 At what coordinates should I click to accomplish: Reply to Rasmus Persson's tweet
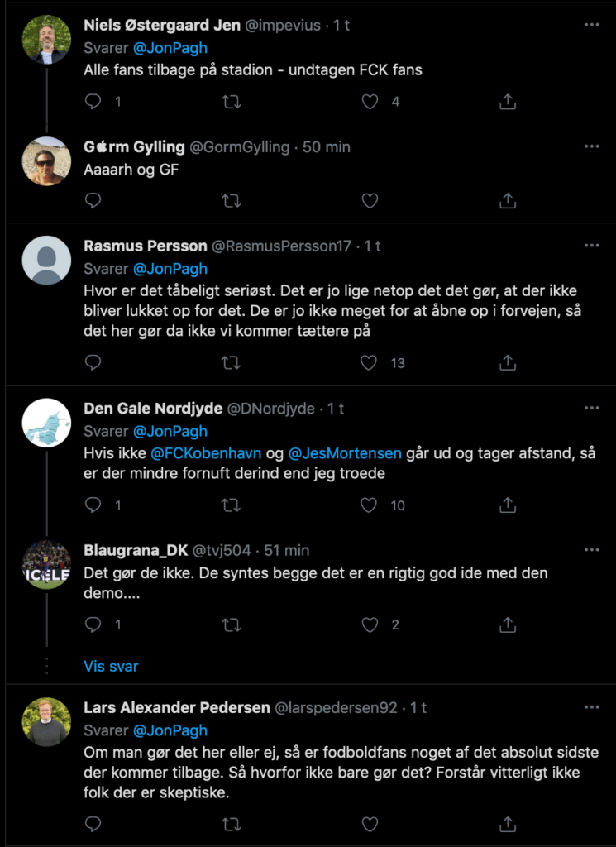pyautogui.click(x=93, y=363)
